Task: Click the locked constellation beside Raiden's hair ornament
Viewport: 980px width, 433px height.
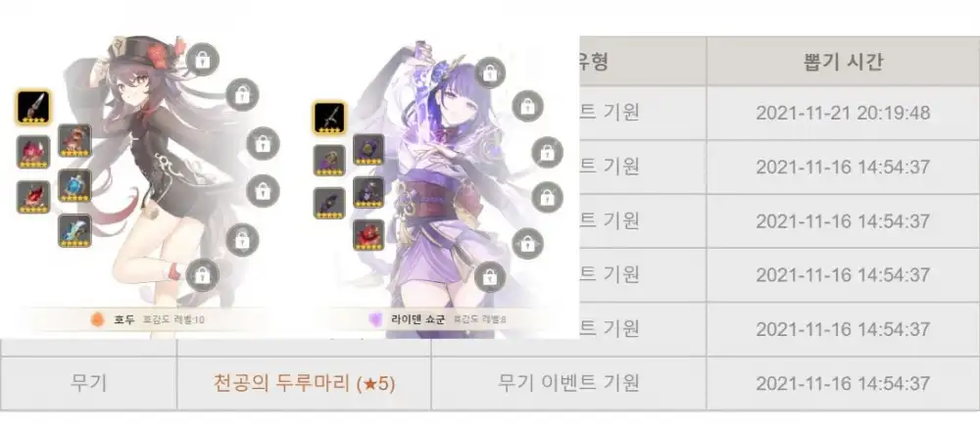Action: click(x=490, y=72)
